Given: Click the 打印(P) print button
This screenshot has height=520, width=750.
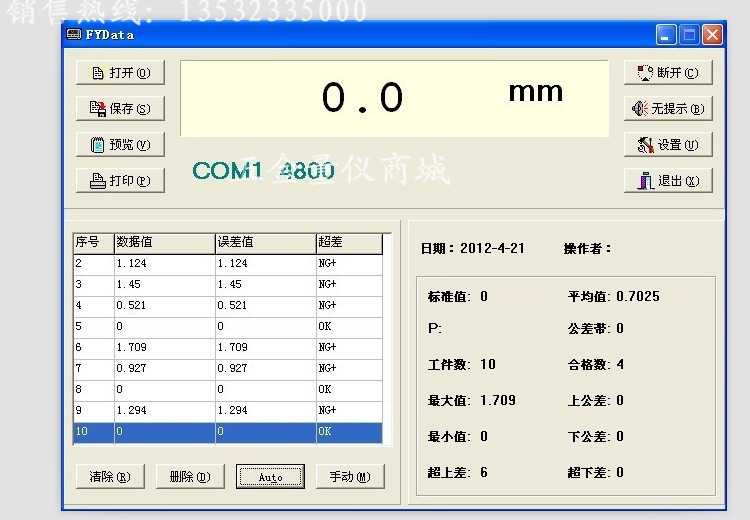Looking at the screenshot, I should [120, 180].
